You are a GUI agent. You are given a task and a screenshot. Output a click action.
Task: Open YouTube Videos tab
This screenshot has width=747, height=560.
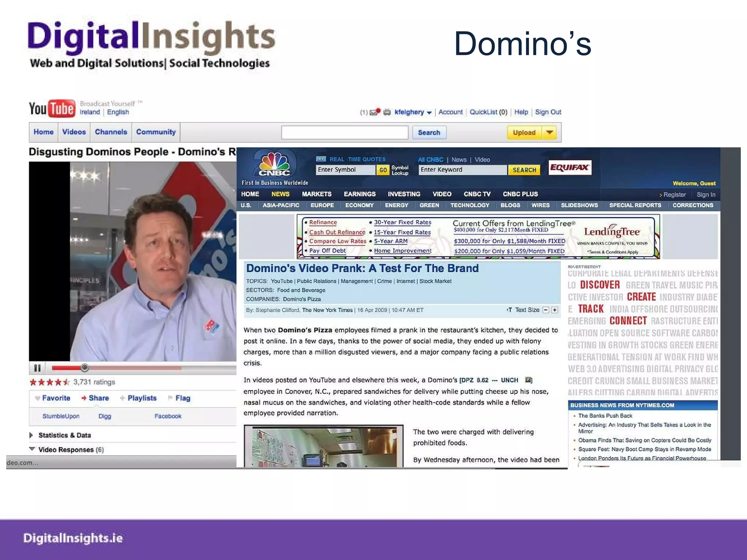74,132
